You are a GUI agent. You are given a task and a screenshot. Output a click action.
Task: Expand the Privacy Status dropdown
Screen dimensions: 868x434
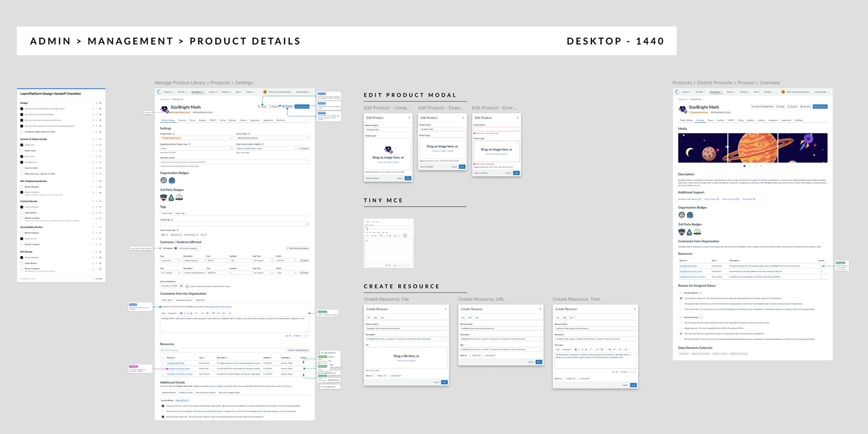coord(272,138)
